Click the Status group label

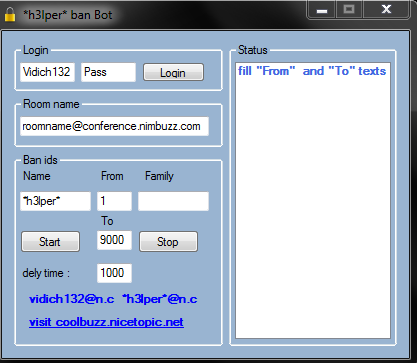tap(253, 50)
